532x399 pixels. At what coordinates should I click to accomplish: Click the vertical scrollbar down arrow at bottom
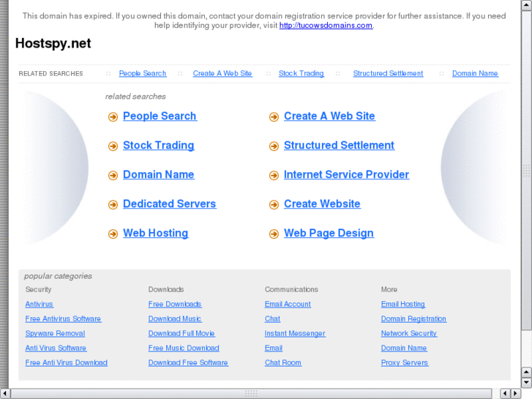526,382
